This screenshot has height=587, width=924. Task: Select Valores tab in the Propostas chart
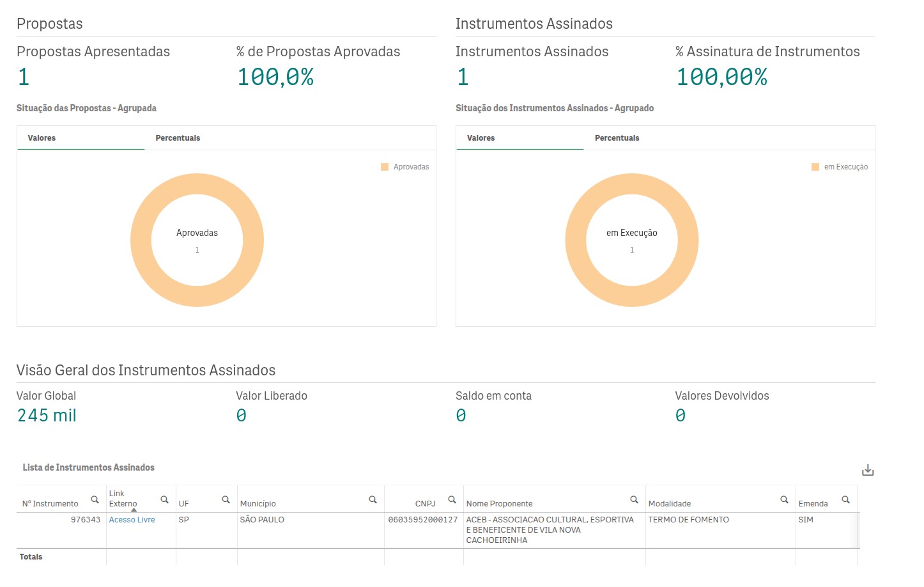coord(42,138)
